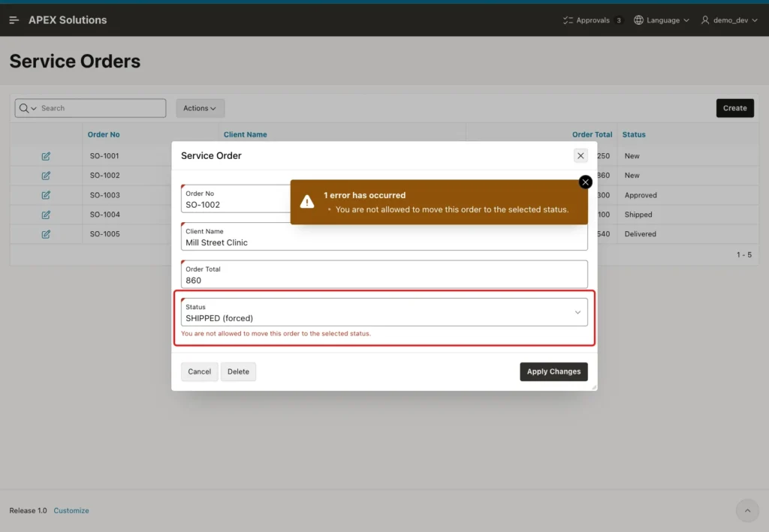Screen dimensions: 769x532
Task: Click the scroll-to-top arrow button
Action: click(747, 511)
